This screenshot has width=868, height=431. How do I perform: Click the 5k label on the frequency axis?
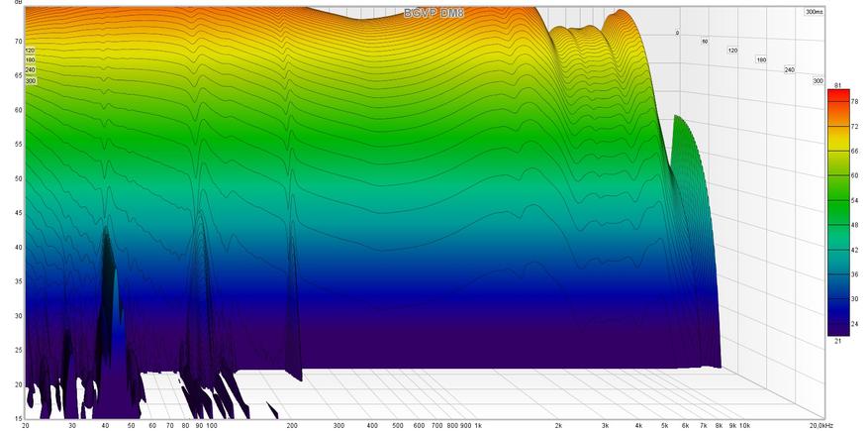(x=664, y=426)
